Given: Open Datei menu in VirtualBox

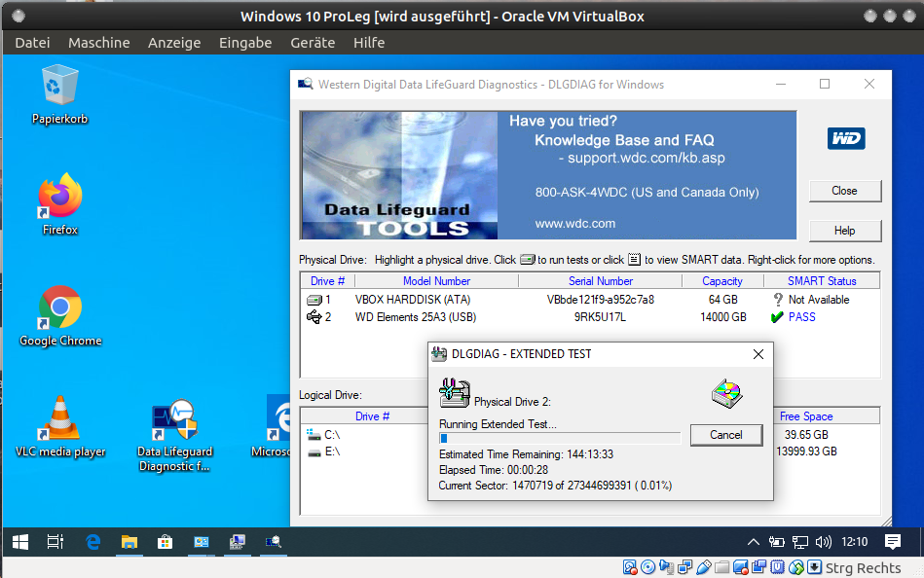Looking at the screenshot, I should [x=32, y=43].
